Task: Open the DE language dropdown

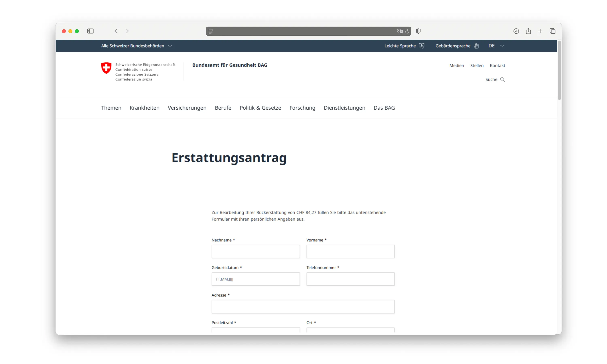Action: pos(495,46)
